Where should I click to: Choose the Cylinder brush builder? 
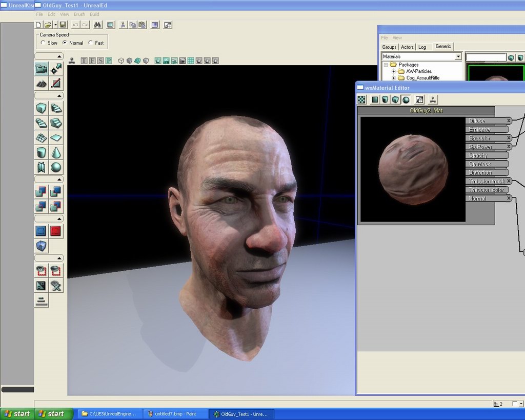[x=42, y=152]
